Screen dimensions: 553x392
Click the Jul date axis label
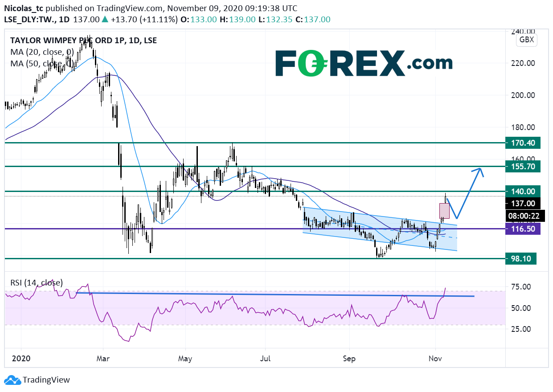tap(265, 358)
